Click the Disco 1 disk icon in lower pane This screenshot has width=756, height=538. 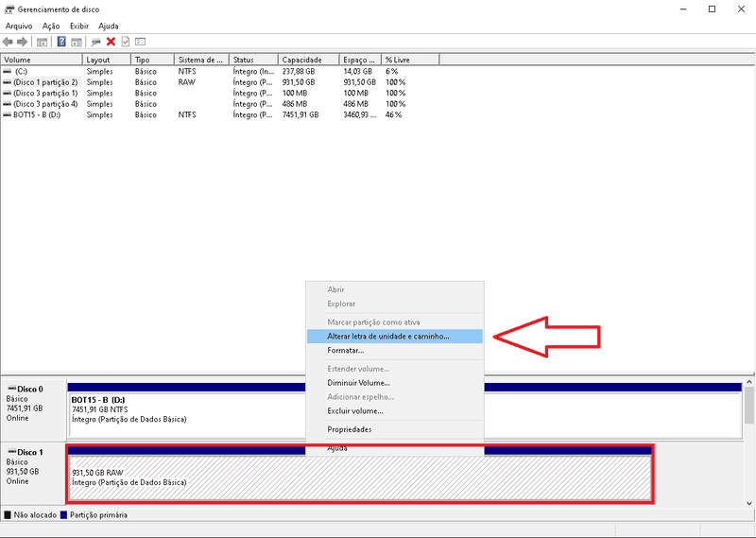tap(12, 452)
